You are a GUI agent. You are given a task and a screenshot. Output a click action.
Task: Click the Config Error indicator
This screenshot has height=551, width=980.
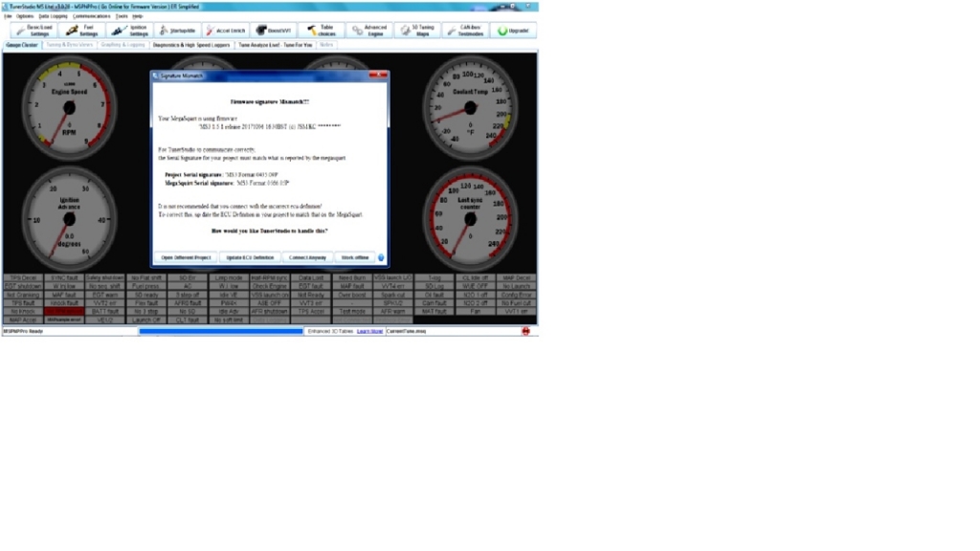516,295
